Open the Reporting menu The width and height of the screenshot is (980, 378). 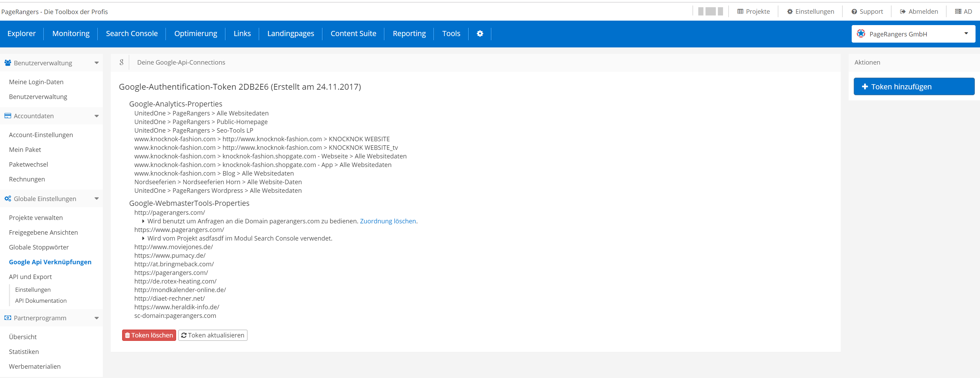pyautogui.click(x=409, y=33)
